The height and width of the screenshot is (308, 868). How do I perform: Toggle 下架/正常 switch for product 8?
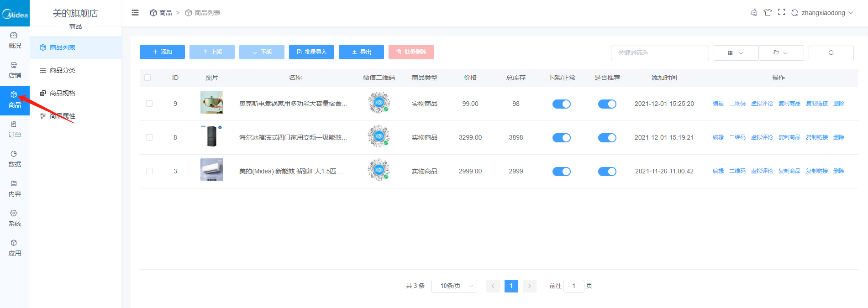point(562,138)
